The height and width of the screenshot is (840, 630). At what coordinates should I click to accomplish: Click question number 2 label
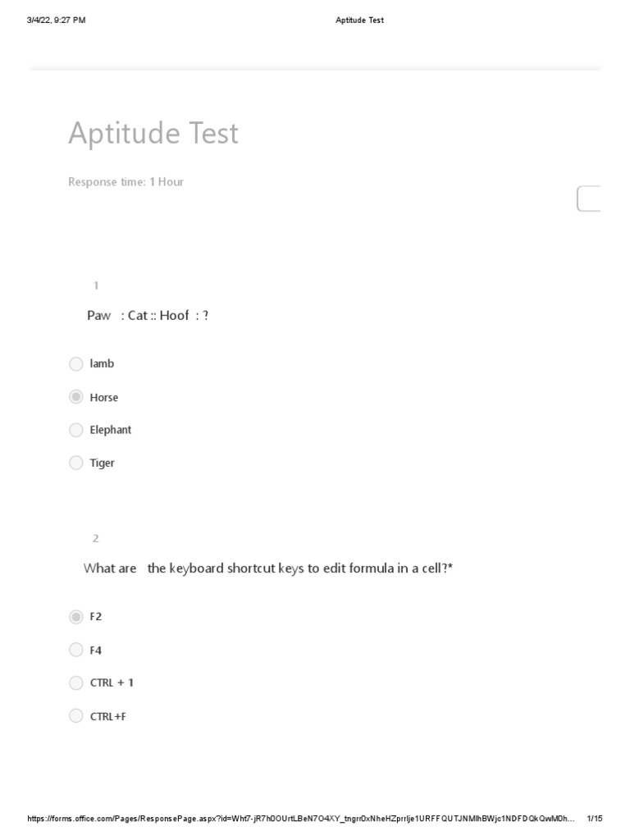tap(96, 538)
